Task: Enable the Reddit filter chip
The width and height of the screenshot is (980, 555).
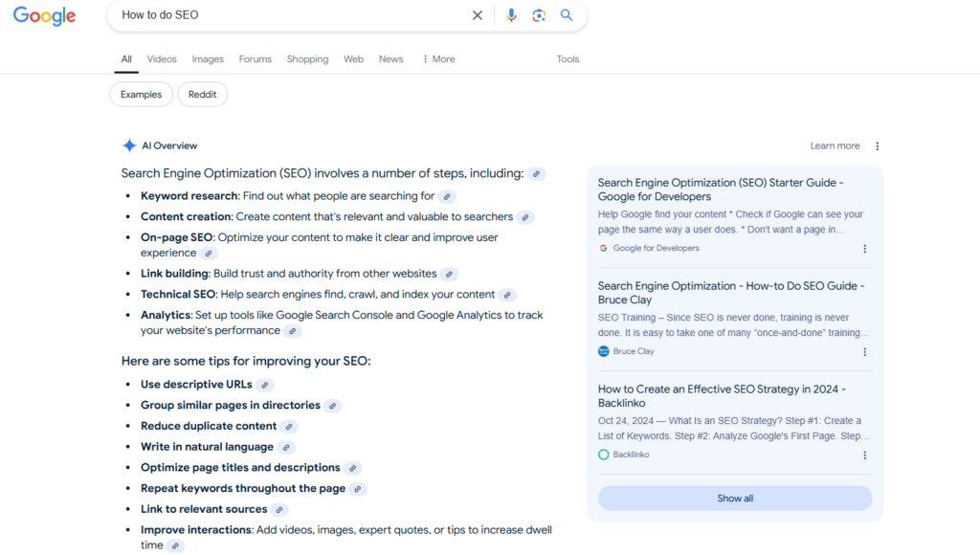Action: 202,94
